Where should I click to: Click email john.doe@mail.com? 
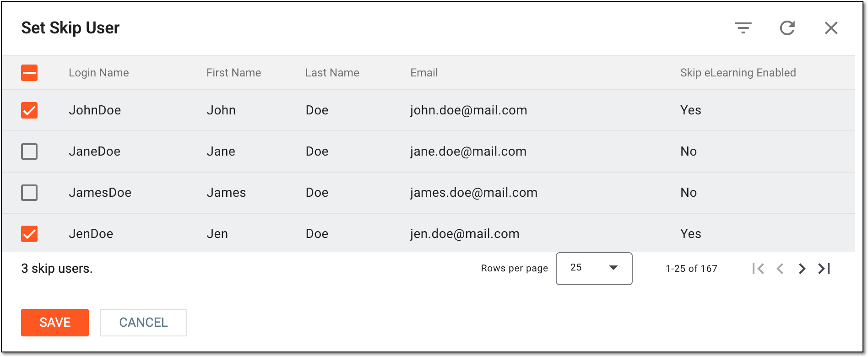pos(468,110)
